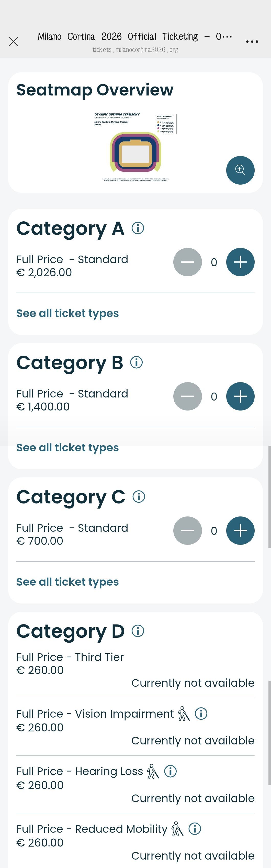The width and height of the screenshot is (271, 868).
Task: Tap the Category D info icon
Action: click(138, 630)
